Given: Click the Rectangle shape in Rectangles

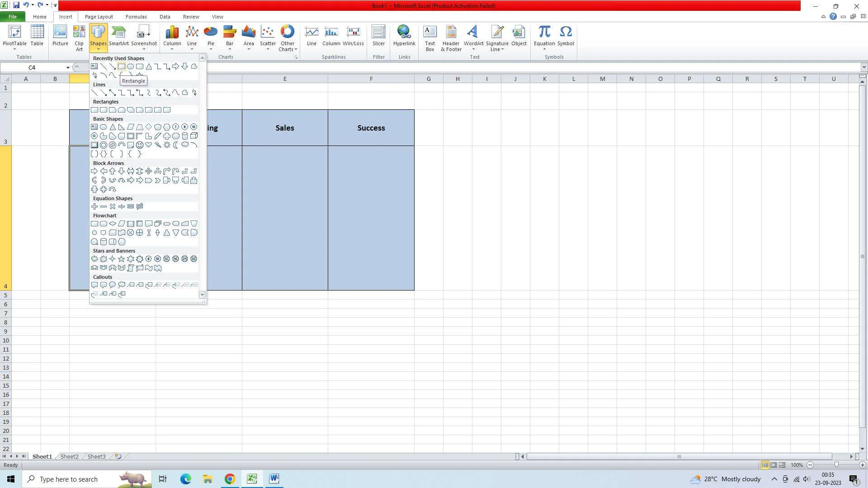Looking at the screenshot, I should (95, 110).
